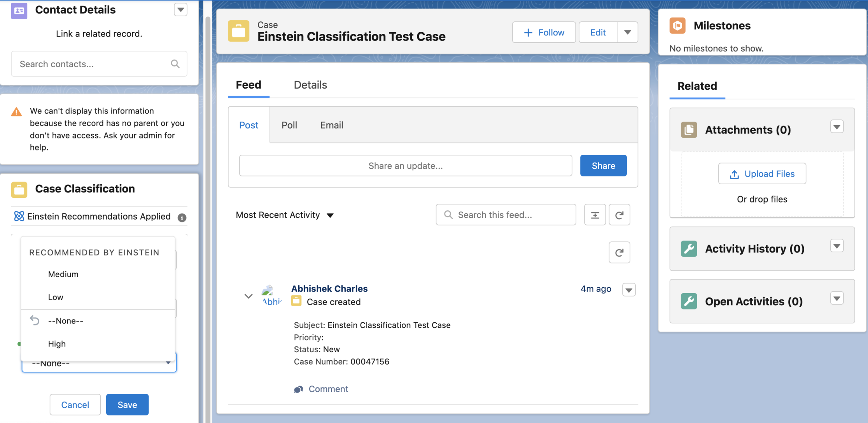Switch to the Details tab
The height and width of the screenshot is (423, 868).
click(310, 85)
